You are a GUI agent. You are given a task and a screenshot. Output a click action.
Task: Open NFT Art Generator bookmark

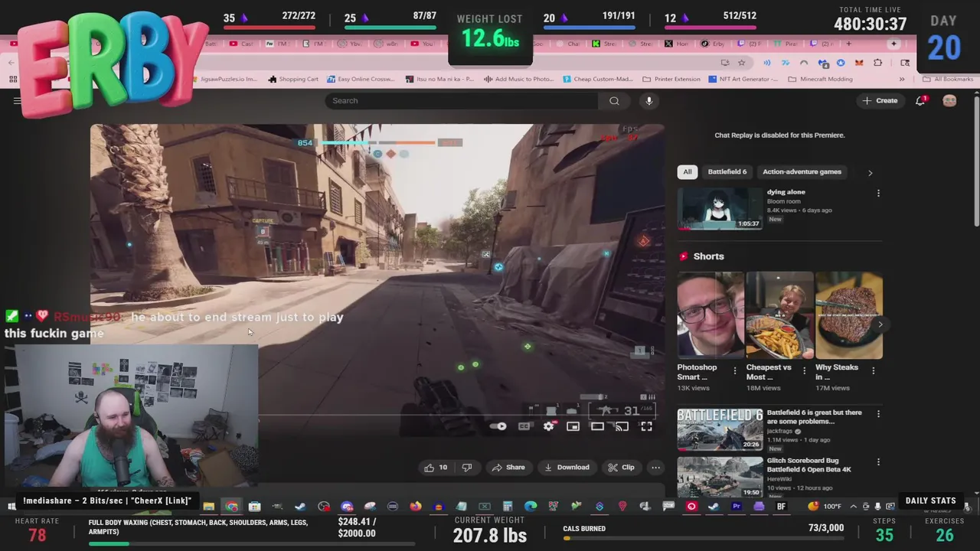[x=743, y=79]
